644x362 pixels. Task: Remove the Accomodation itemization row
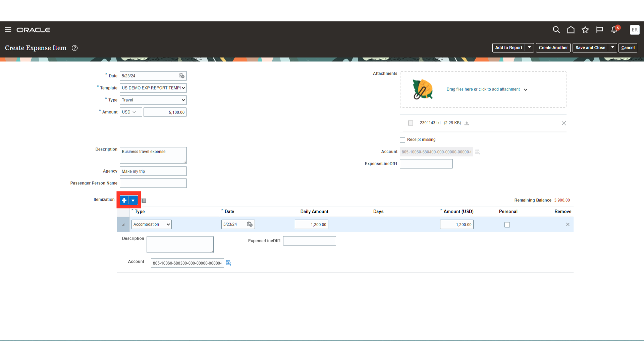(568, 225)
